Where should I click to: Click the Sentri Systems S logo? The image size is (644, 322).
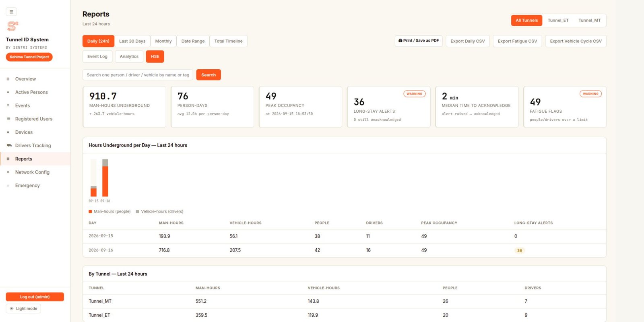(x=12, y=26)
